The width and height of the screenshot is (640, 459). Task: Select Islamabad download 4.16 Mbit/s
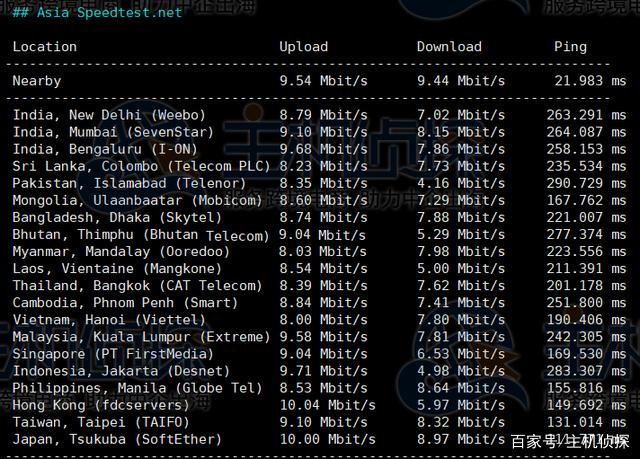(x=461, y=184)
